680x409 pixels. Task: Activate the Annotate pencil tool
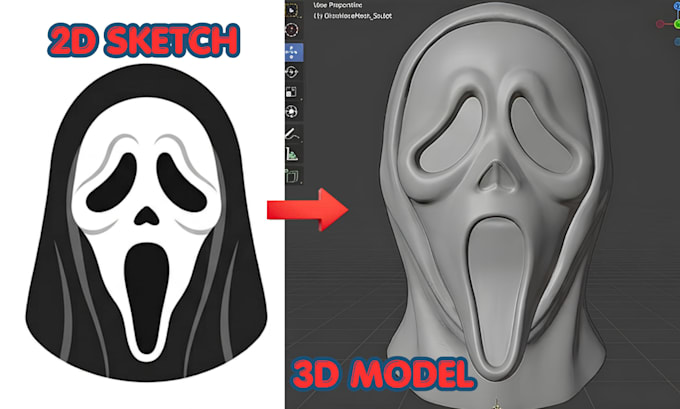[293, 134]
